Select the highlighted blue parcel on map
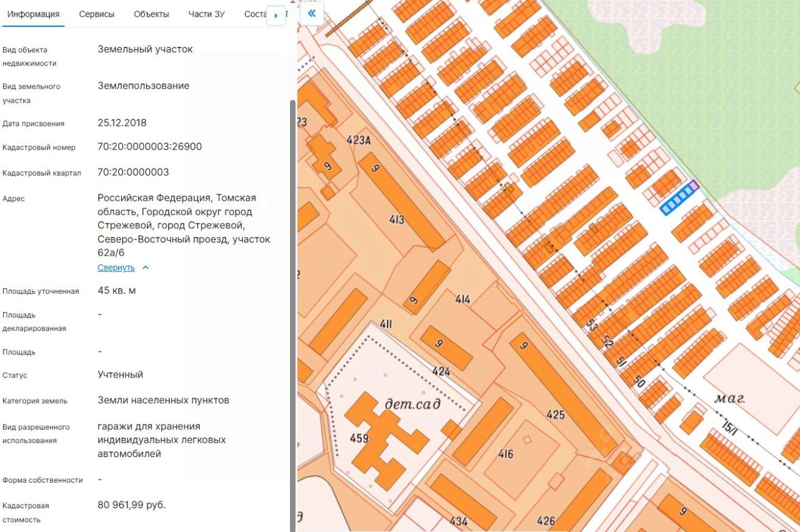800x532 pixels. [678, 199]
